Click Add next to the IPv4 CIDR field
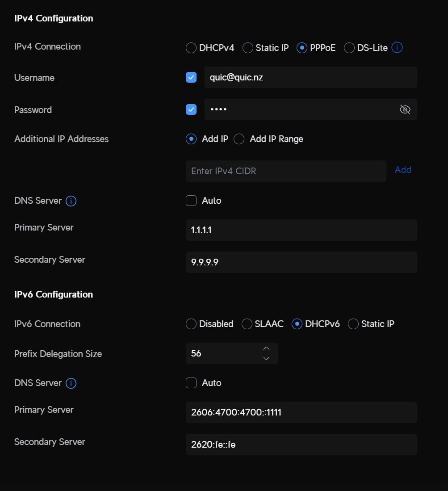 pos(402,170)
